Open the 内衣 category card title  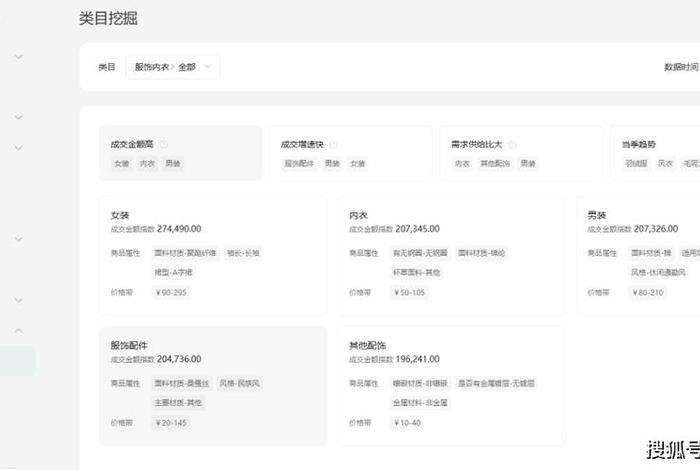[358, 215]
